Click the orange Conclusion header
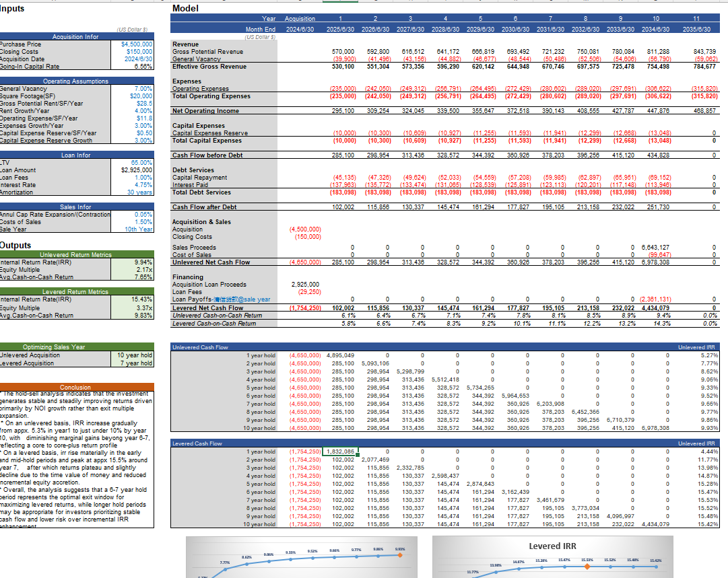This screenshot has width=728, height=578. [75, 387]
